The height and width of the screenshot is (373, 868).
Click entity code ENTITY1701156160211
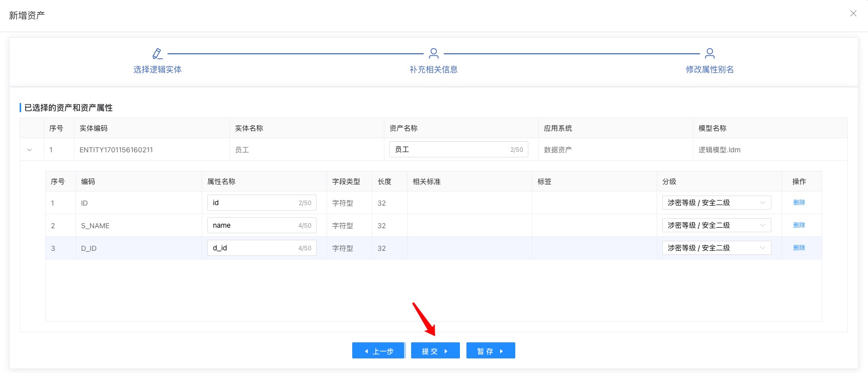[x=116, y=150]
